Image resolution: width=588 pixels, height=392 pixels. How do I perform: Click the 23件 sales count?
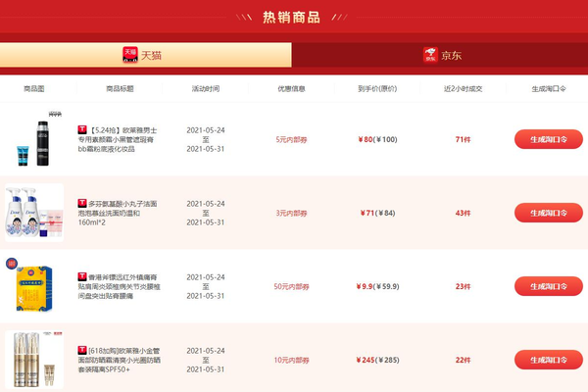click(x=463, y=286)
